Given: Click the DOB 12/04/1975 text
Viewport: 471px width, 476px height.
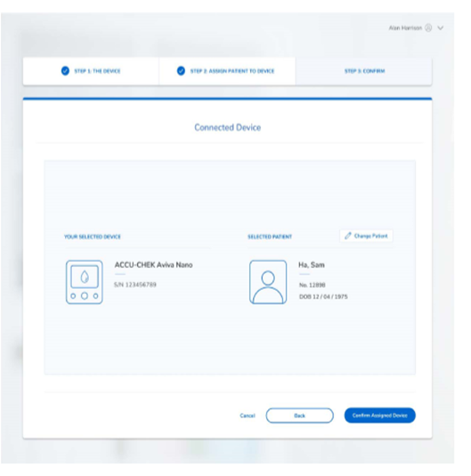Looking at the screenshot, I should tap(323, 296).
